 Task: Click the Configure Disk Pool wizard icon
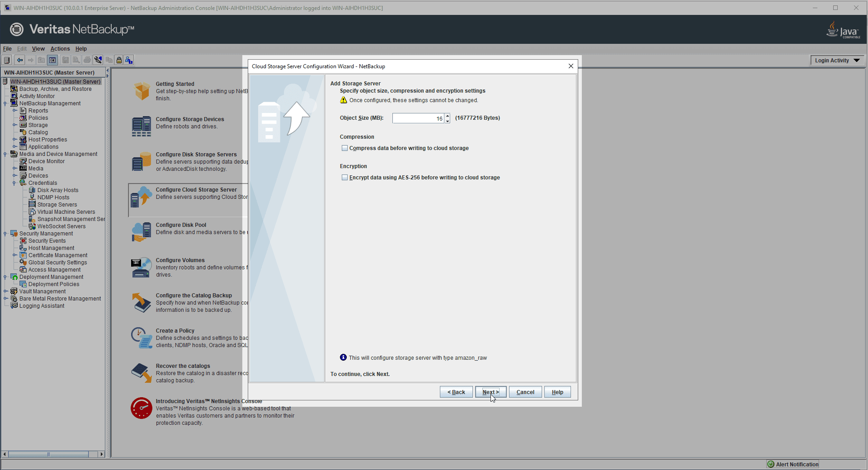pos(142,232)
